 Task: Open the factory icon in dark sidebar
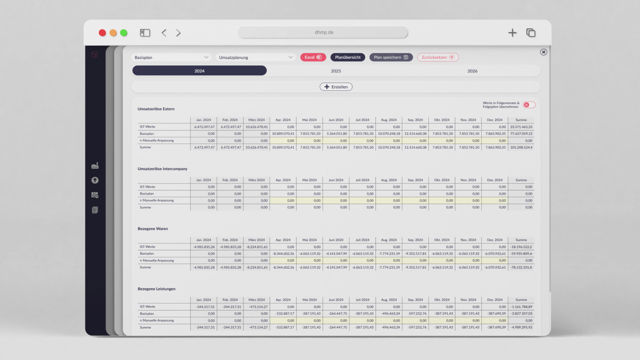(95, 165)
